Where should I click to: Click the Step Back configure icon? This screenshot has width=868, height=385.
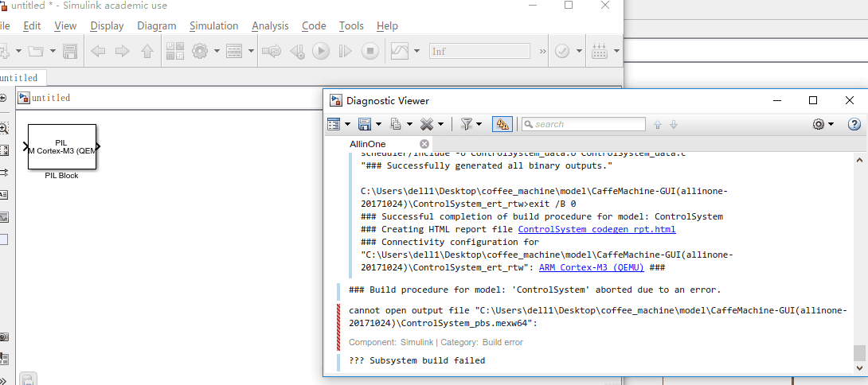(x=297, y=52)
